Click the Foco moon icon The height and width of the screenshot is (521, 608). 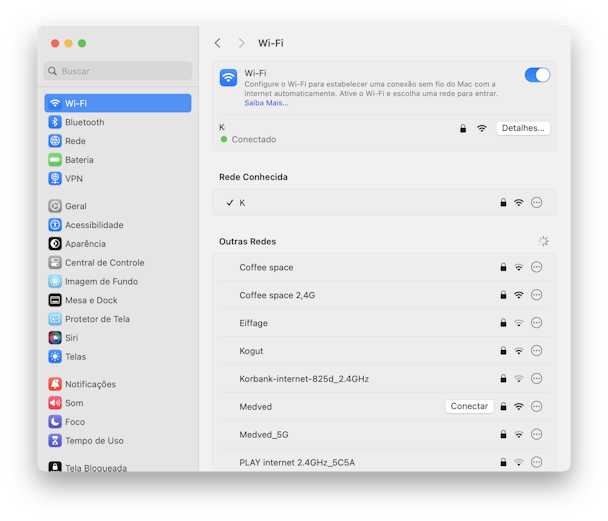coord(55,421)
